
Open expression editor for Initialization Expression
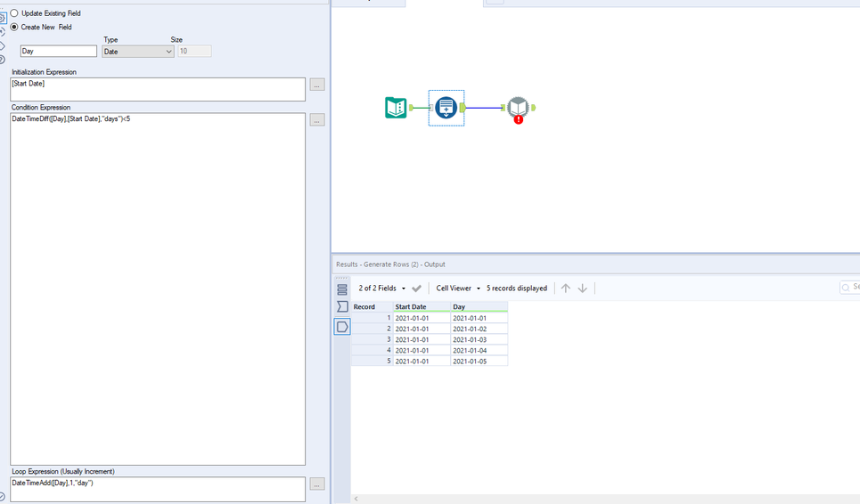click(x=317, y=85)
